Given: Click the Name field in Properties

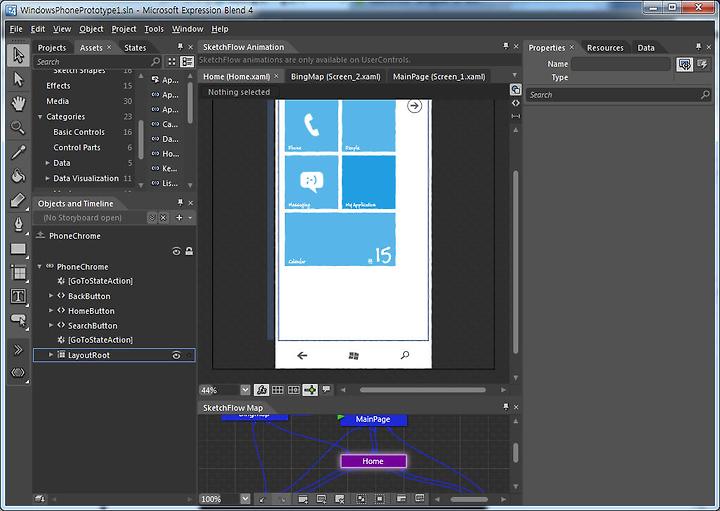Looking at the screenshot, I should click(x=621, y=64).
